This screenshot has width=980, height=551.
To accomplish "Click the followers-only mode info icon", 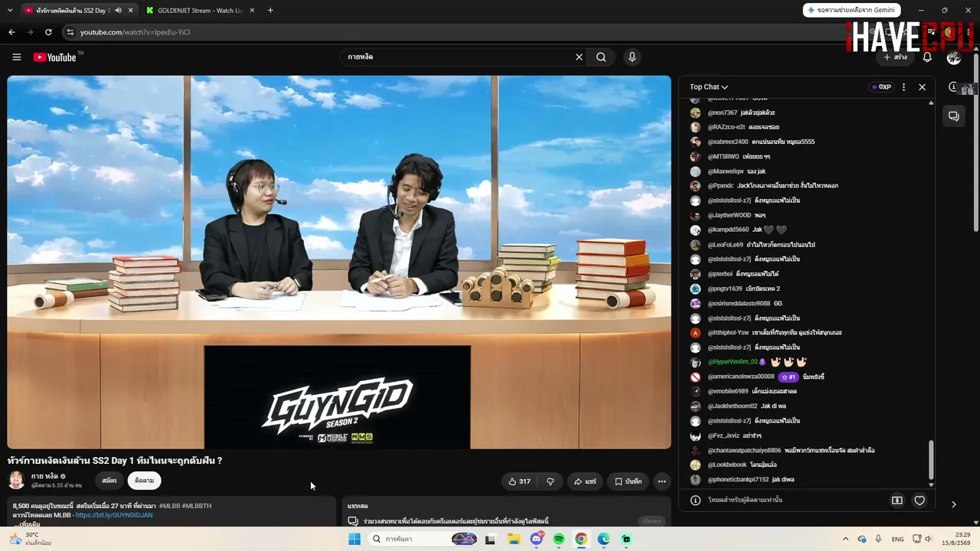I will [695, 500].
